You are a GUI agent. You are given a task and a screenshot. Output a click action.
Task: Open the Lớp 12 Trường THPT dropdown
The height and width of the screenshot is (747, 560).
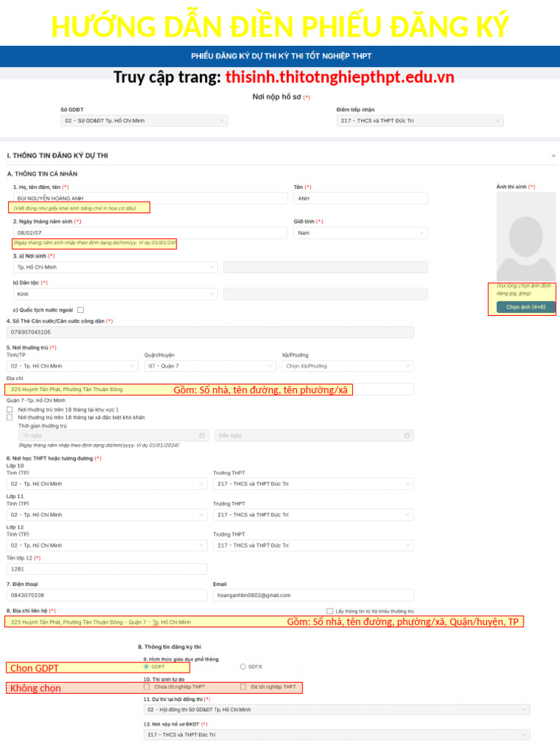pyautogui.click(x=314, y=545)
